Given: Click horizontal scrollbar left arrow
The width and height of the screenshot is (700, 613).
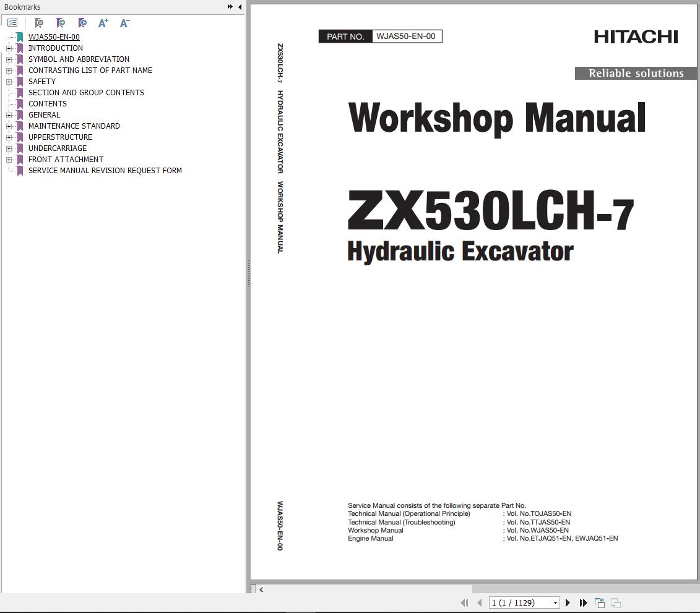Looking at the screenshot, I should [261, 589].
